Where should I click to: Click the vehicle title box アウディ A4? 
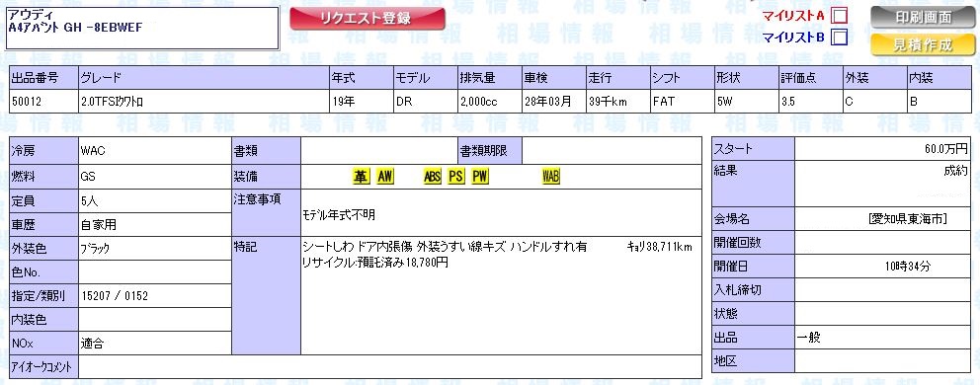pos(142,28)
